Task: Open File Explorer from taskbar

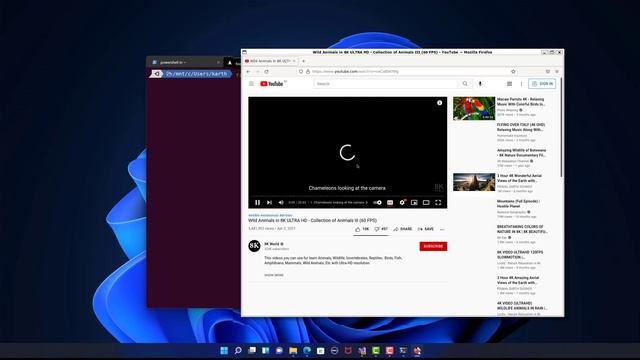Action: (293, 351)
